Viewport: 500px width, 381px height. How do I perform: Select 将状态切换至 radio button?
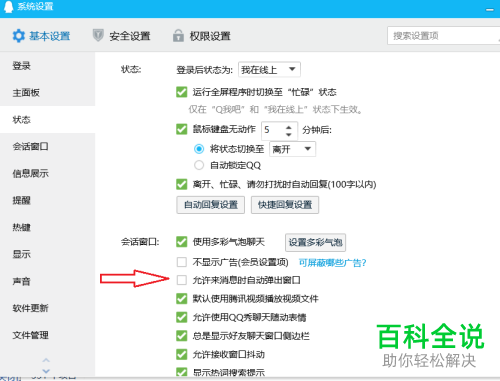199,149
